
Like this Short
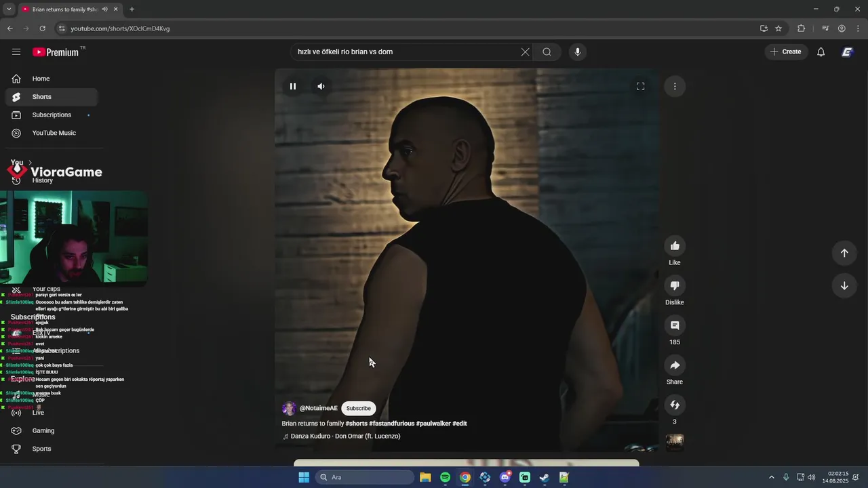[x=675, y=246]
